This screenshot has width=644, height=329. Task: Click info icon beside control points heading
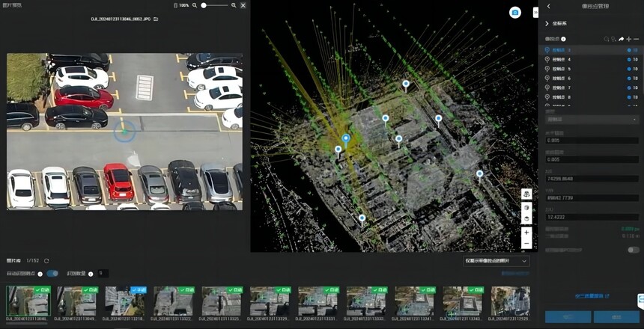pos(563,39)
